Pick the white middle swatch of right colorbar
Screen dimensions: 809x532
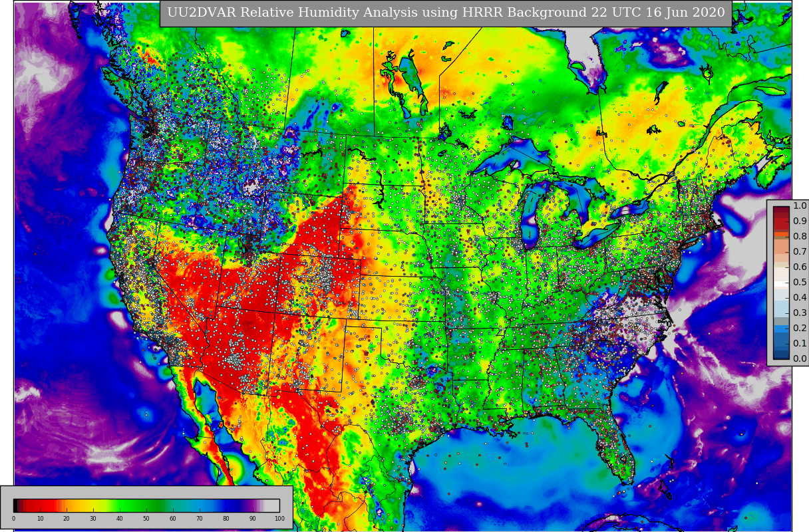(781, 284)
